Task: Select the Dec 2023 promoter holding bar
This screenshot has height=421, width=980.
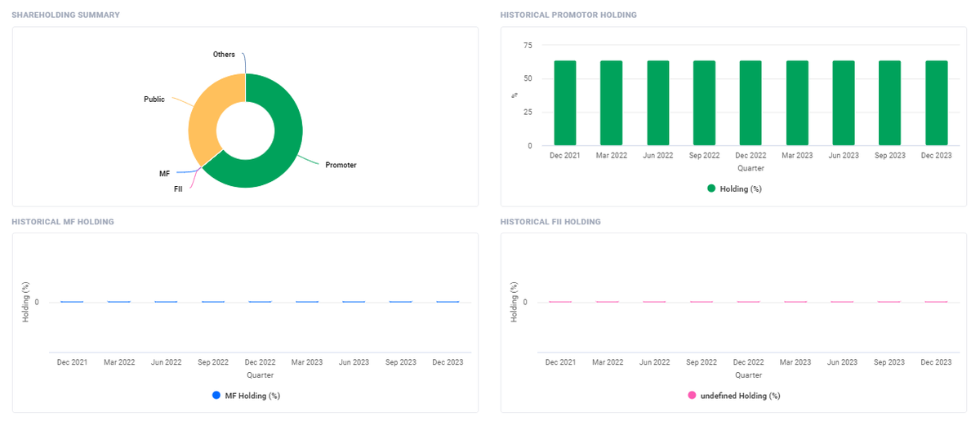Action: click(937, 103)
